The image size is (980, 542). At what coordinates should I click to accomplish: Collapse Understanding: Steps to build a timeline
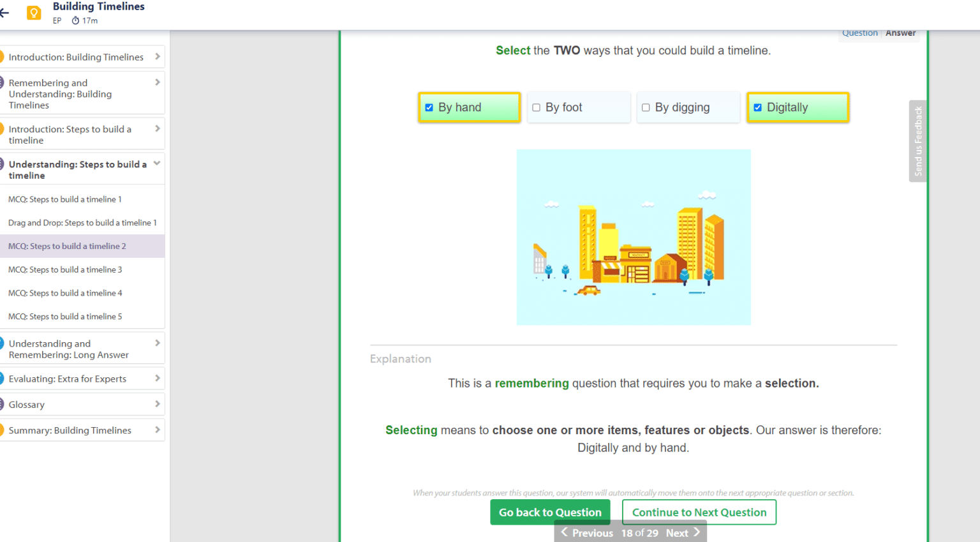[157, 164]
